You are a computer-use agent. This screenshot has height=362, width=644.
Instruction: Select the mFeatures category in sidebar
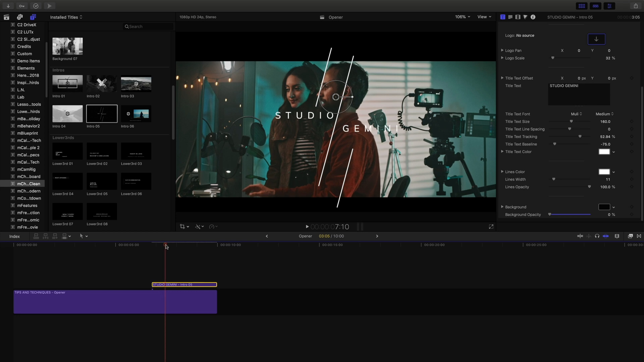pyautogui.click(x=27, y=205)
